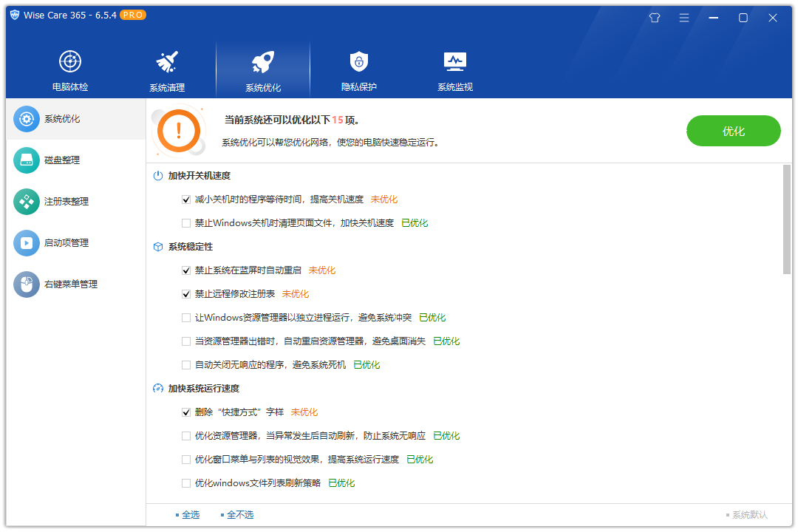Click the vertical scrollbar thumb
The width and height of the screenshot is (798, 532).
tap(787, 219)
